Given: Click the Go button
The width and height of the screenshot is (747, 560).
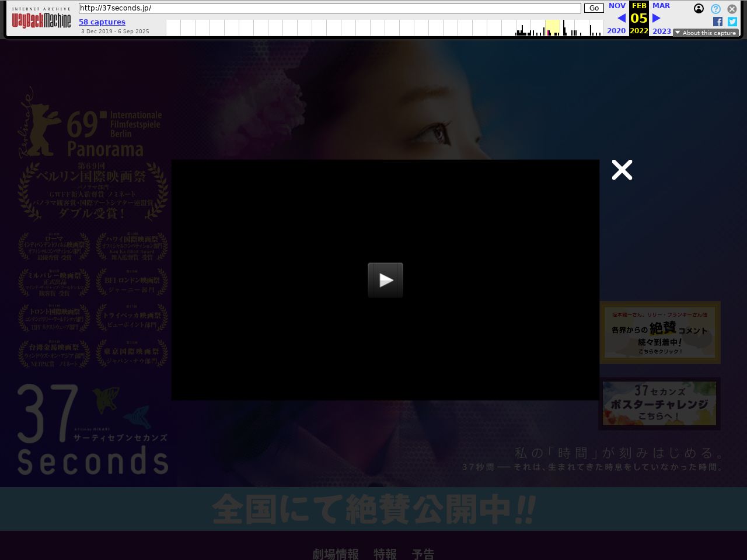Looking at the screenshot, I should (594, 8).
